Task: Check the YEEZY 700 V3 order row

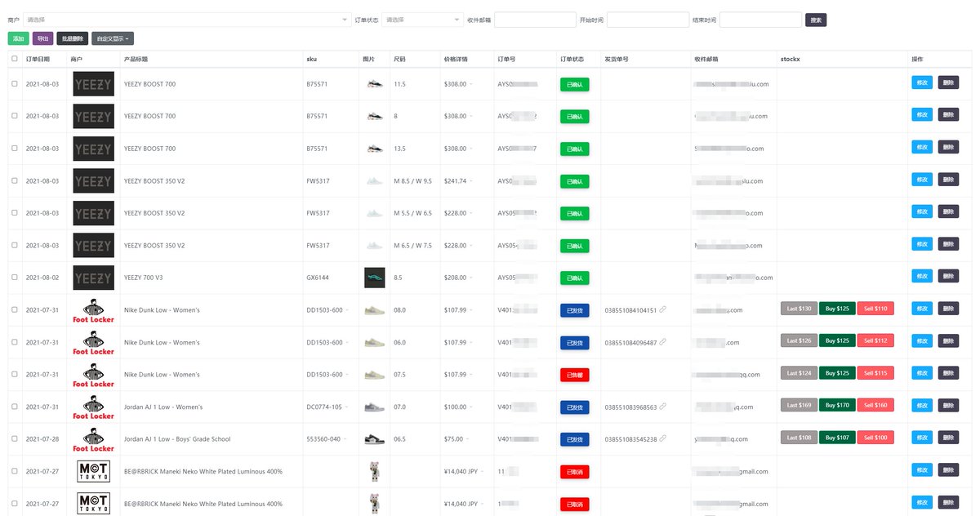Action: point(14,278)
